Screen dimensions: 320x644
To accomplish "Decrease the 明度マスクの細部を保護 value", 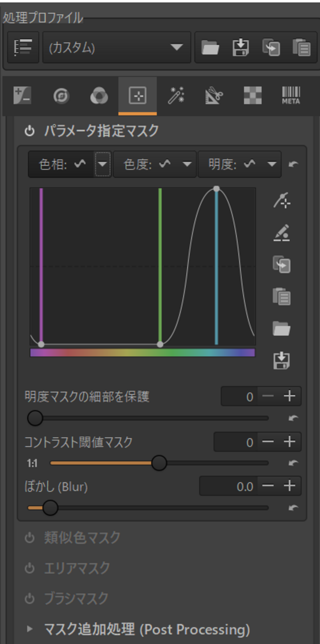I will [x=268, y=397].
